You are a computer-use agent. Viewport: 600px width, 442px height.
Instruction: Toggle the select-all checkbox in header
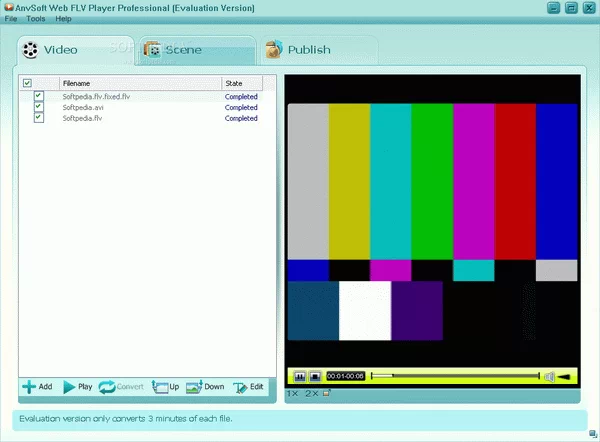tap(27, 83)
